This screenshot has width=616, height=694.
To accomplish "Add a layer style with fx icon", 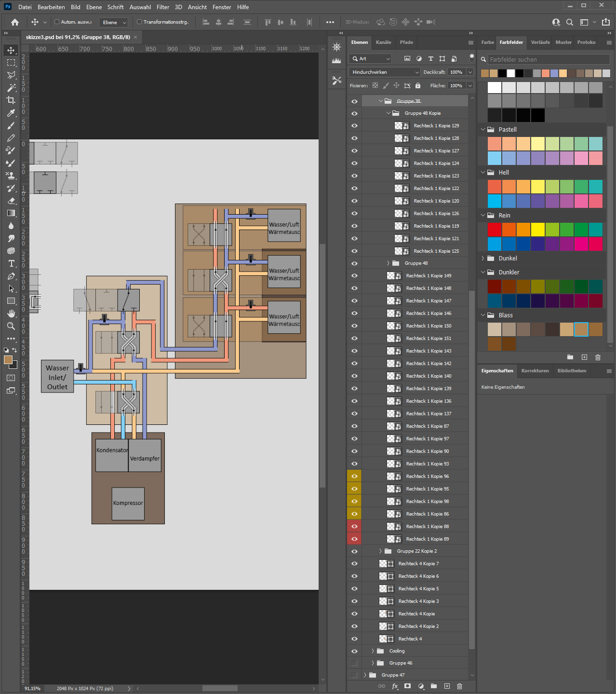I will coord(395,686).
